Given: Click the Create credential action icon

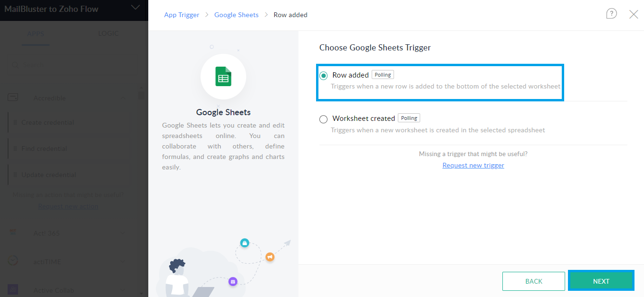Looking at the screenshot, I should point(16,122).
